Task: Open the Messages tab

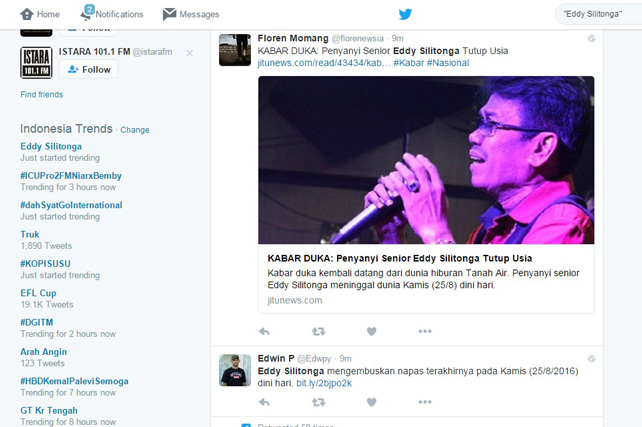Action: (191, 14)
